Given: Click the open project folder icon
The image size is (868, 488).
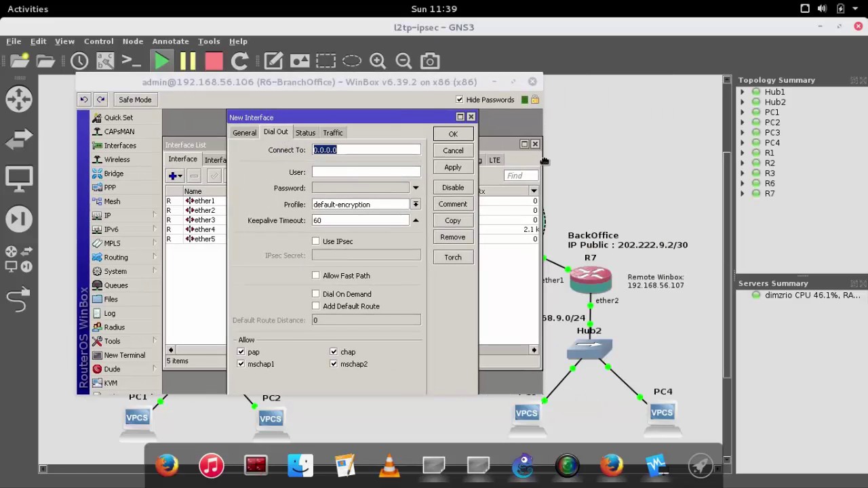Looking at the screenshot, I should [x=45, y=61].
